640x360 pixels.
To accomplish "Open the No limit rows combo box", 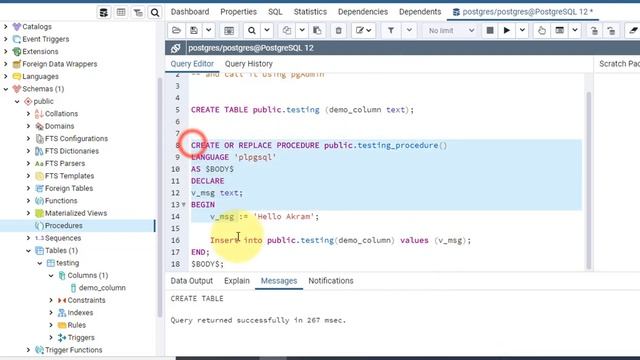I will tap(451, 31).
